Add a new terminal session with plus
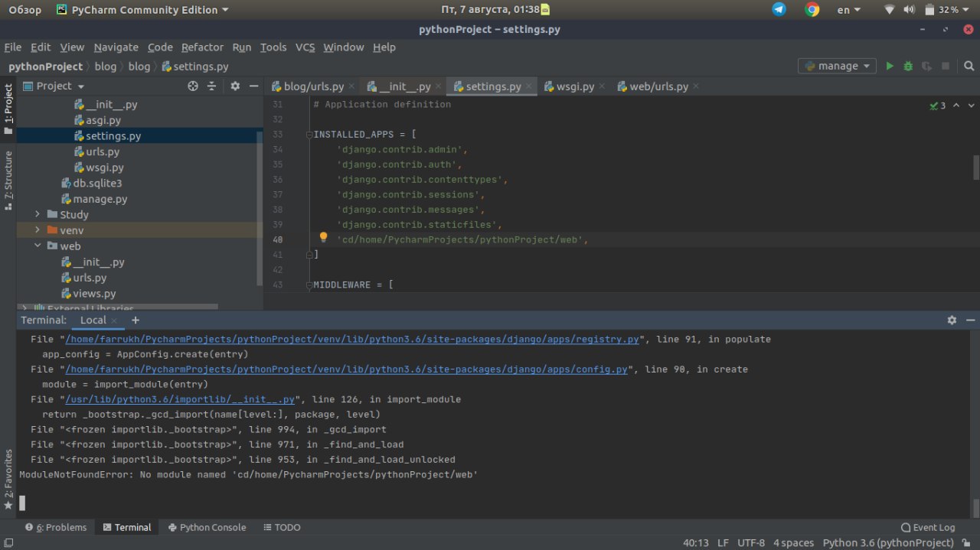980x550 pixels. pyautogui.click(x=136, y=321)
